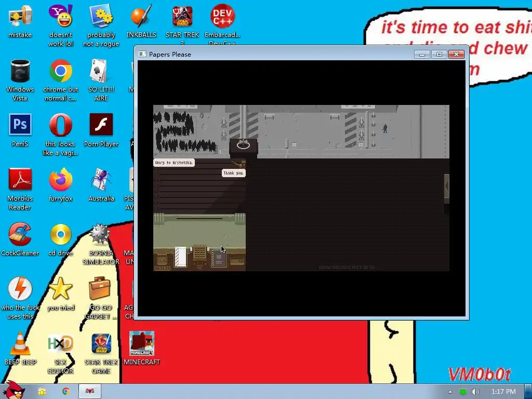Launch the CCleaner brush desktop icon
The width and height of the screenshot is (532, 399).
pos(20,234)
